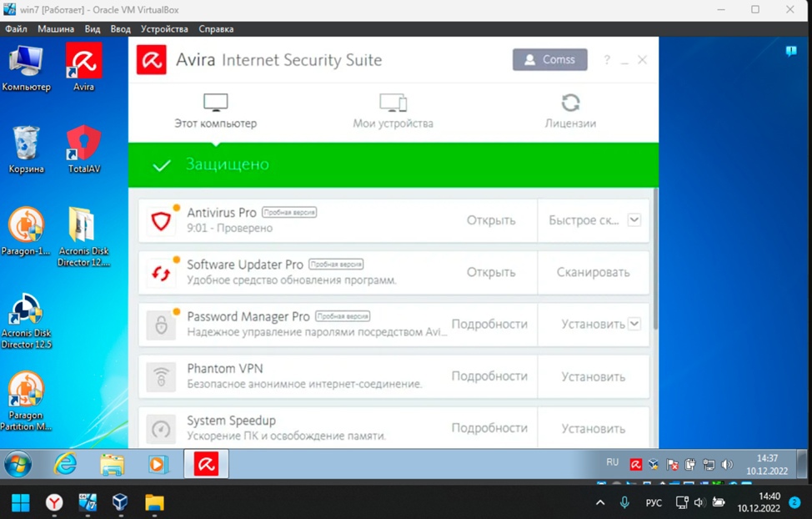Image resolution: width=812 pixels, height=519 pixels.
Task: Click the VirtualBox cube in host taskbar
Action: 120,501
